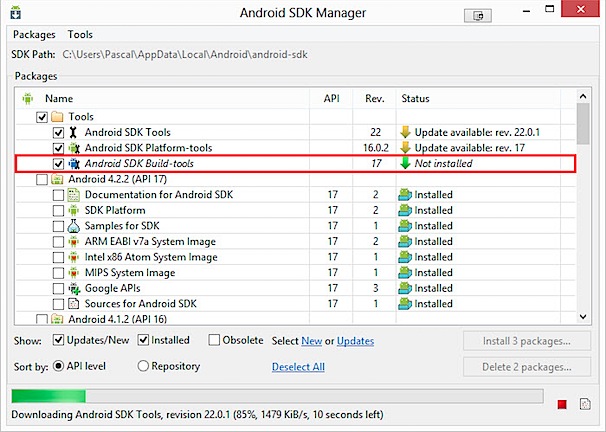The height and width of the screenshot is (432, 606).
Task: Click the Android SDK Build-tools package icon
Action: 74,163
